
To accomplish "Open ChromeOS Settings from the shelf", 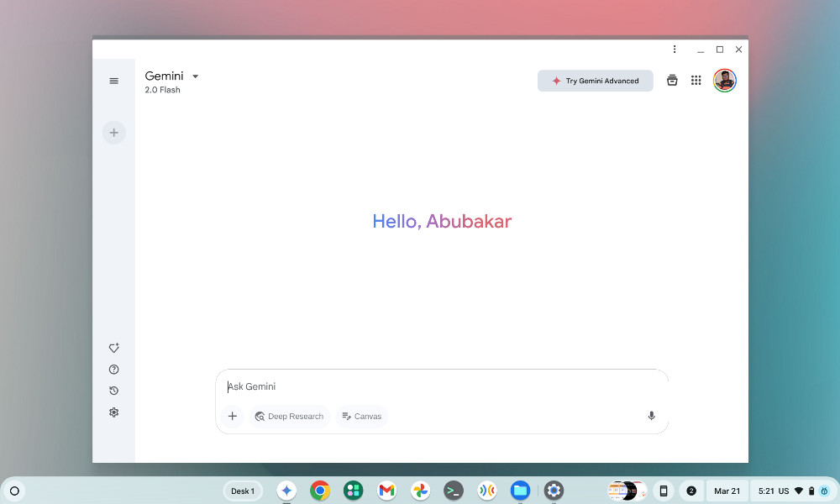I will [554, 491].
